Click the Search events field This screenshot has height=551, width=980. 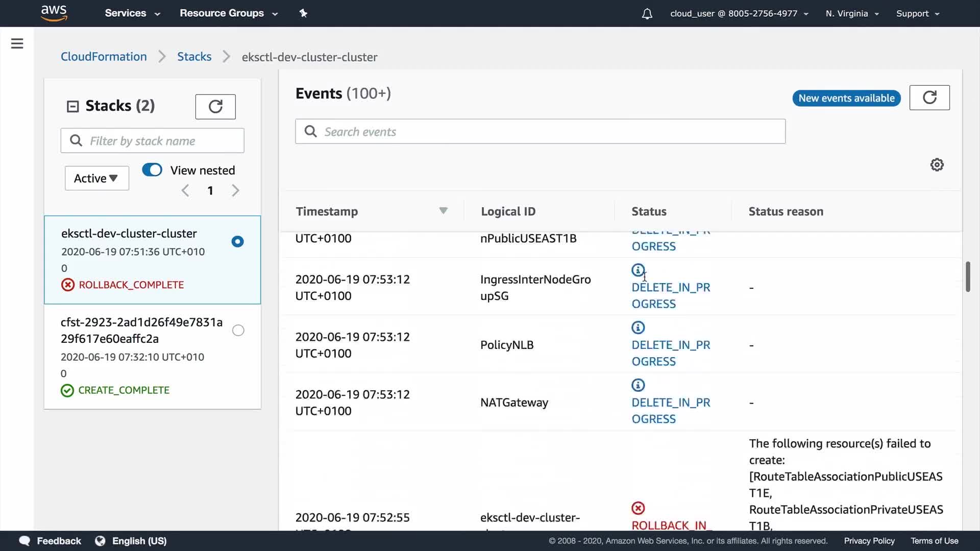[x=540, y=132]
